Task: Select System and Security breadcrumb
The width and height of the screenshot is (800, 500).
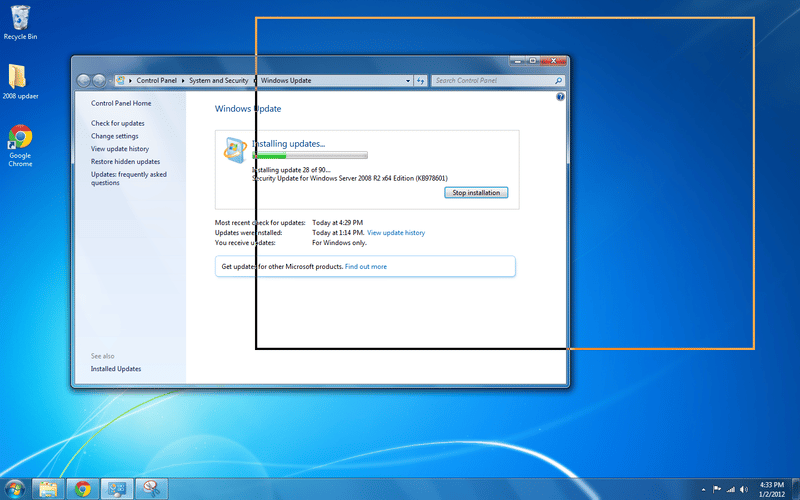Action: tap(218, 81)
